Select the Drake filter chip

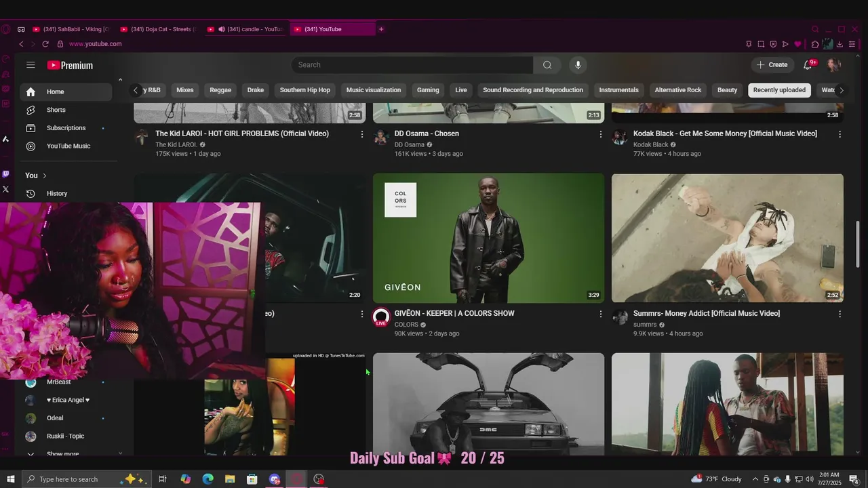pyautogui.click(x=256, y=90)
